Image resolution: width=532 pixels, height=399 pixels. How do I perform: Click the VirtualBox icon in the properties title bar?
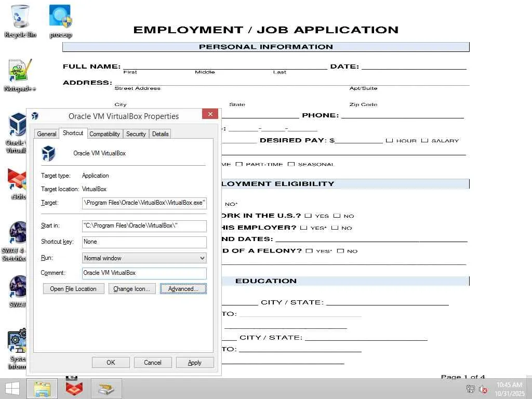coord(35,116)
